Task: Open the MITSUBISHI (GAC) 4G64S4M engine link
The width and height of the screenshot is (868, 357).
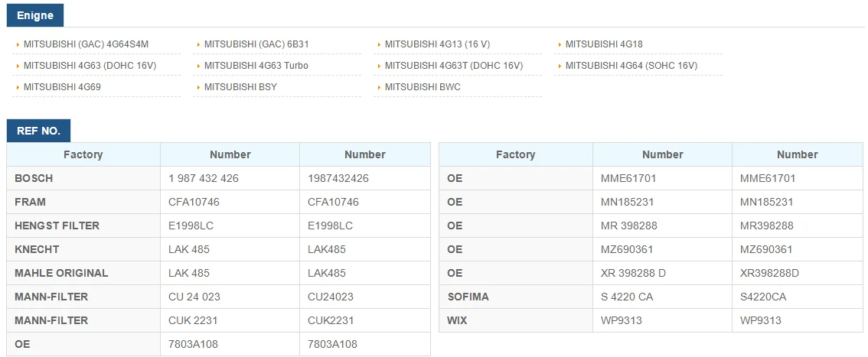Action: pyautogui.click(x=86, y=44)
